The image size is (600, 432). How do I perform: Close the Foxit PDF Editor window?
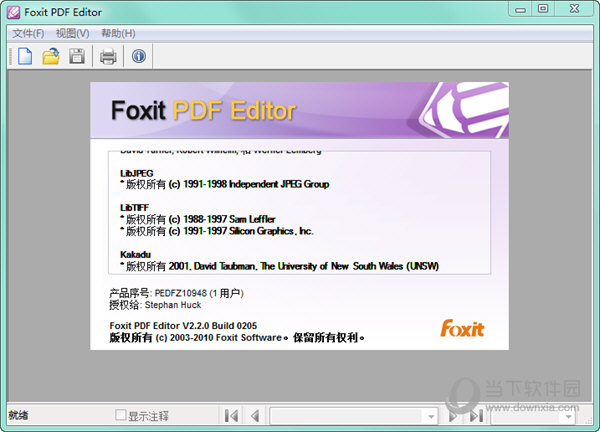click(574, 9)
